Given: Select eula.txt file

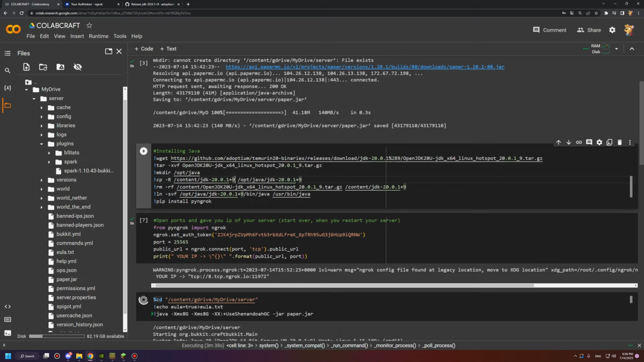Looking at the screenshot, I should coord(65,253).
